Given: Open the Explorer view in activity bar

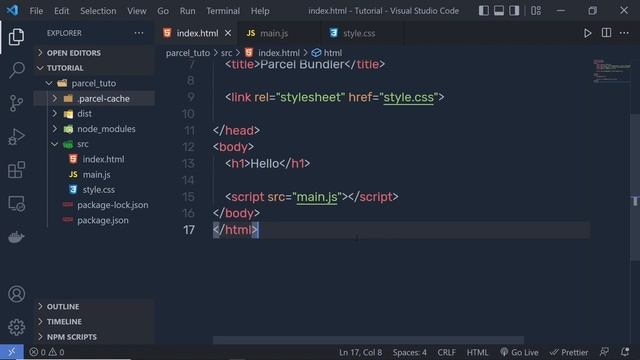Looking at the screenshot, I should [x=16, y=37].
